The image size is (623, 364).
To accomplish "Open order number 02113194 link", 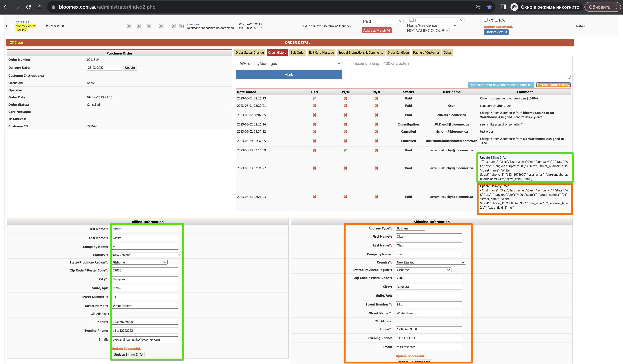I will click(22, 22).
